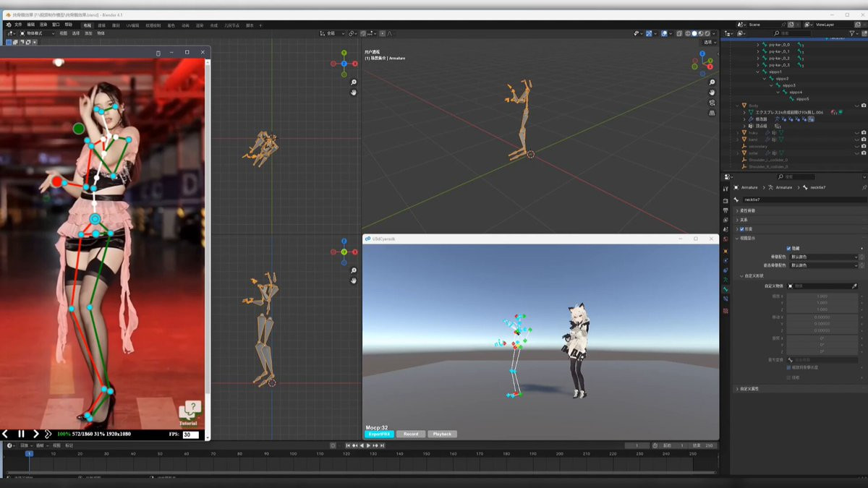The height and width of the screenshot is (488, 868).
Task: Toggle secondary object render camera icon
Action: tap(864, 146)
